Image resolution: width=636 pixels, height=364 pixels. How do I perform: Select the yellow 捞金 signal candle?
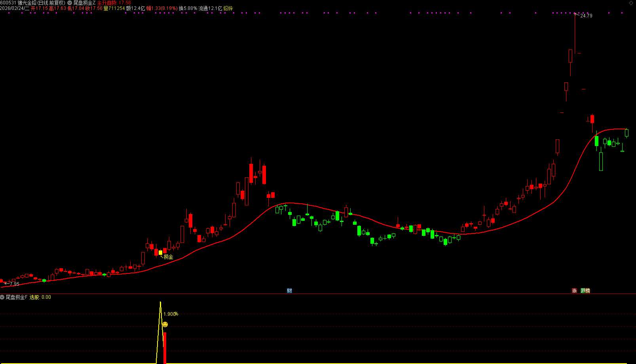click(160, 252)
